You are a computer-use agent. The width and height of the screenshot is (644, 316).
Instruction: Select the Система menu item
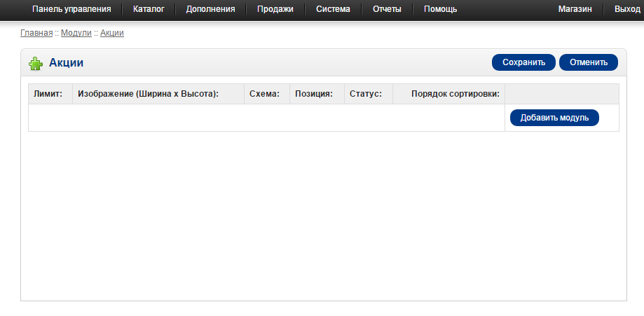333,9
